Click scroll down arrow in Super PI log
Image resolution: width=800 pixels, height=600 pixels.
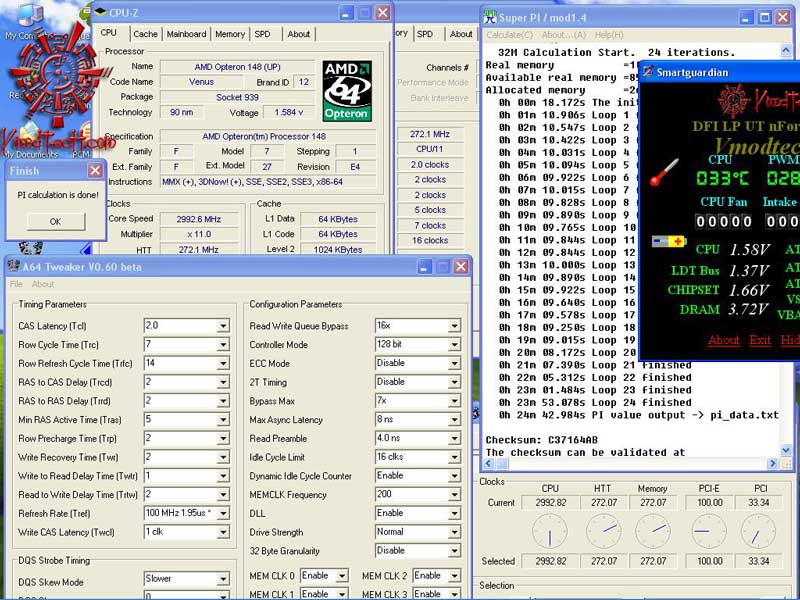tap(786, 449)
